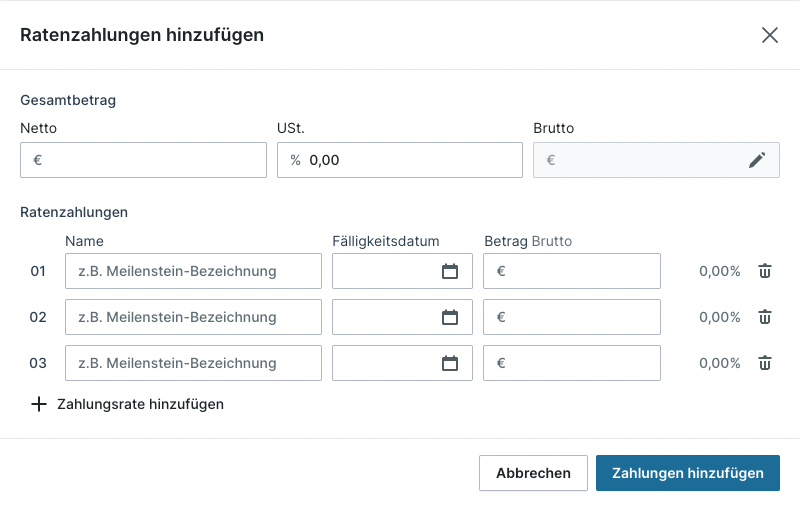Click the plus icon to add installment
The image size is (800, 505).
pos(39,404)
